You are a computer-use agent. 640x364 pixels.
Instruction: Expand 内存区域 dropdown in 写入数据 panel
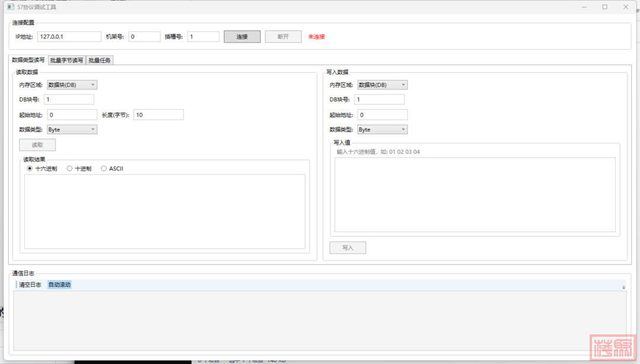[382, 85]
